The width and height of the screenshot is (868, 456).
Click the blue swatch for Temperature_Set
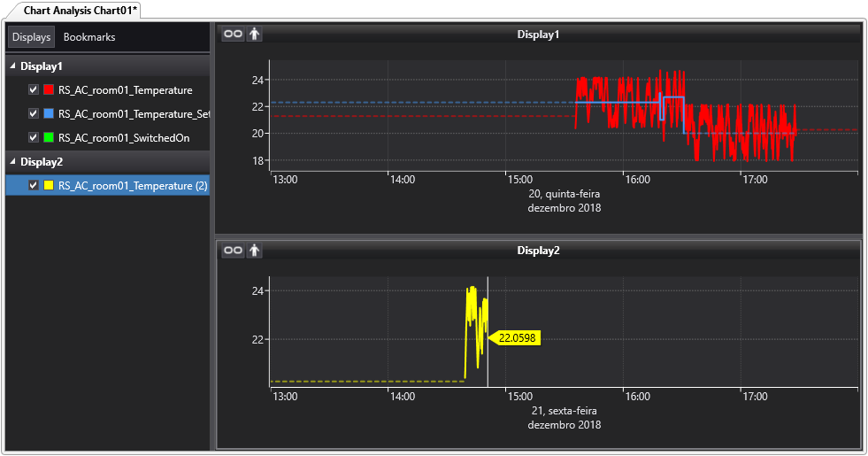tap(49, 113)
